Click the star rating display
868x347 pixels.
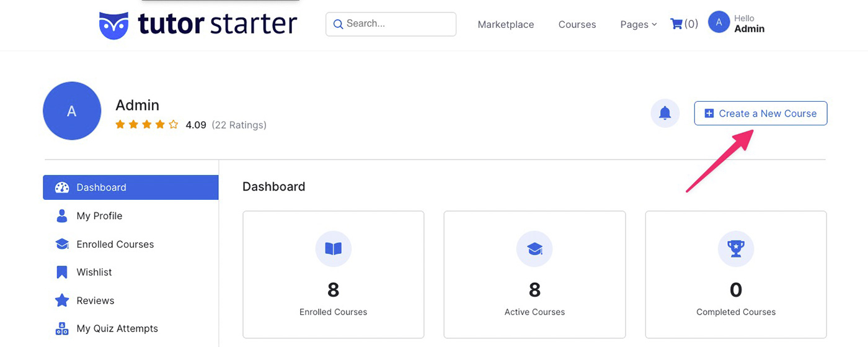tap(147, 125)
